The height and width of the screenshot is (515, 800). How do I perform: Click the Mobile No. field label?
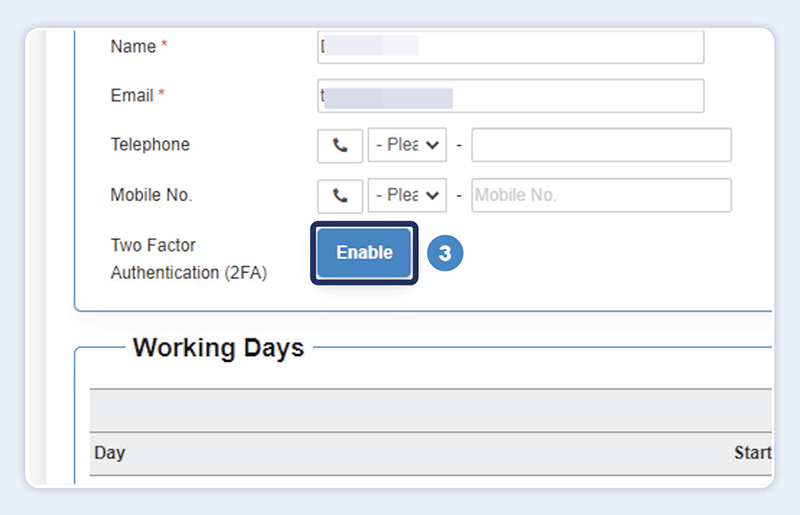point(151,195)
